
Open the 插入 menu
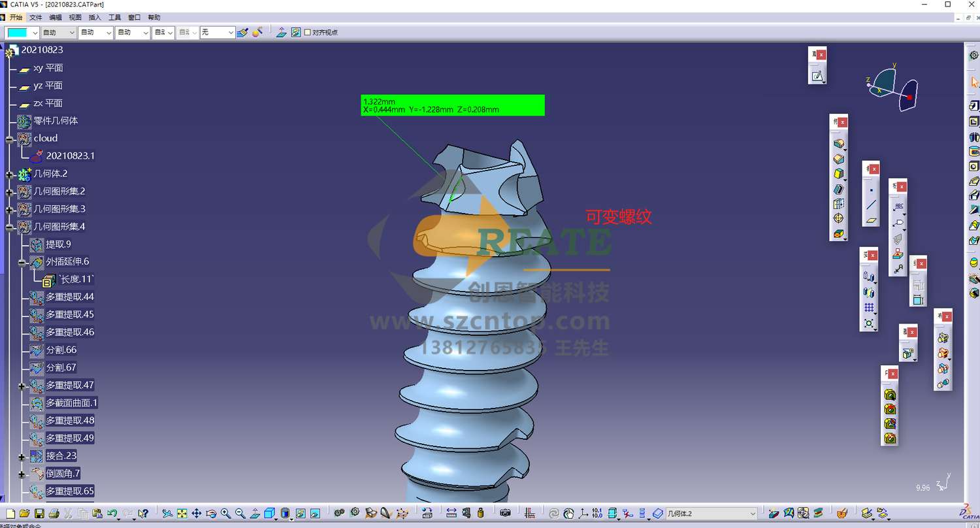[95, 18]
